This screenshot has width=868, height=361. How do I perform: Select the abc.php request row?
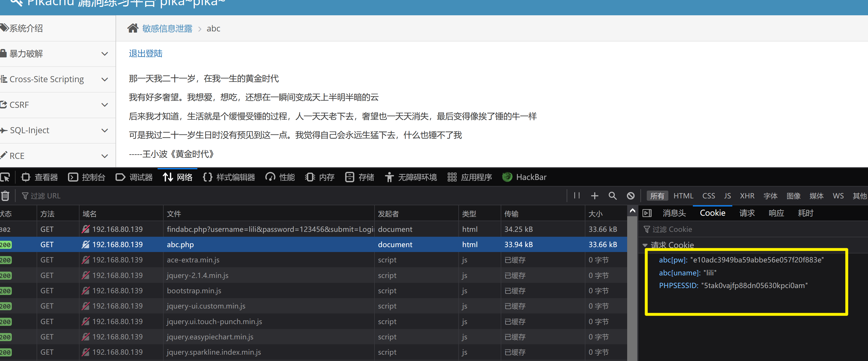313,245
